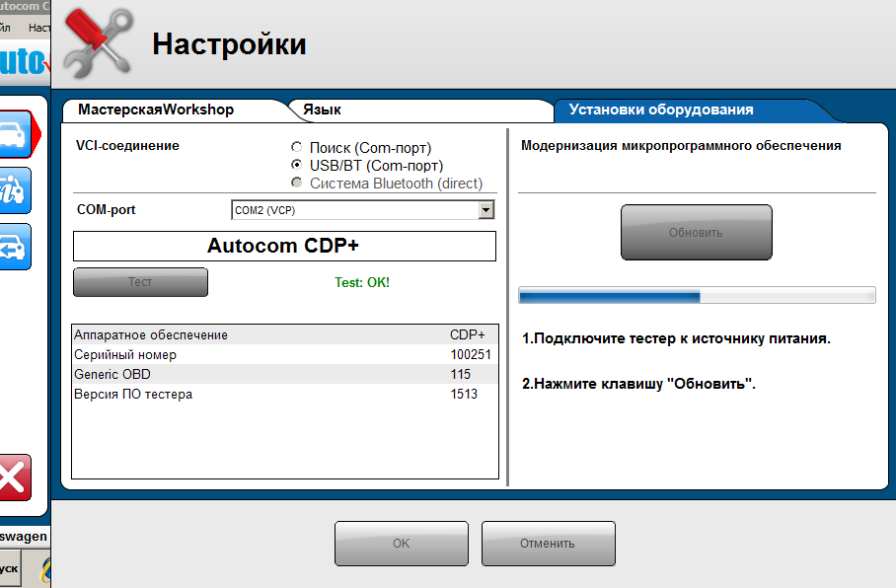The width and height of the screenshot is (896, 588).
Task: Click the tools icon beside the Настройки heading
Action: 99,43
